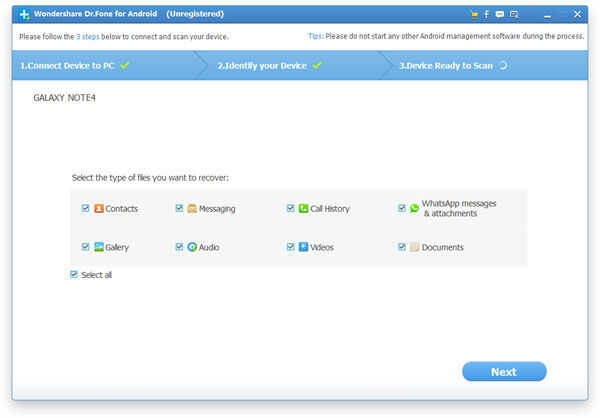Click the green Call History phone icon

(303, 208)
